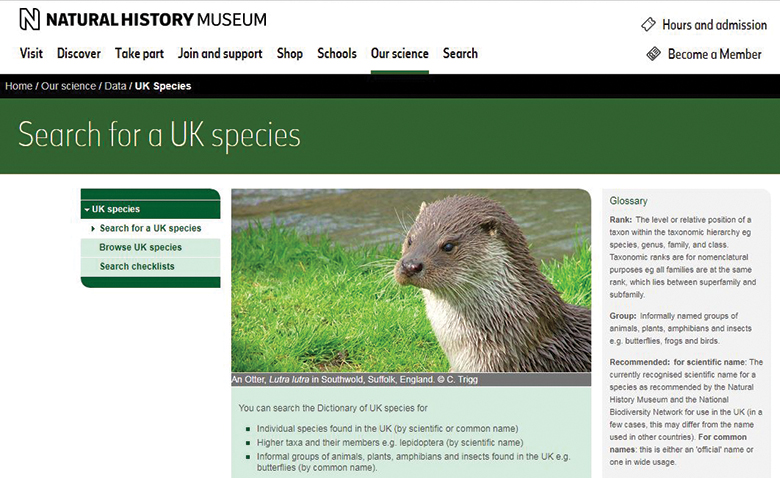Select Search checklists in the sidebar

point(137,266)
